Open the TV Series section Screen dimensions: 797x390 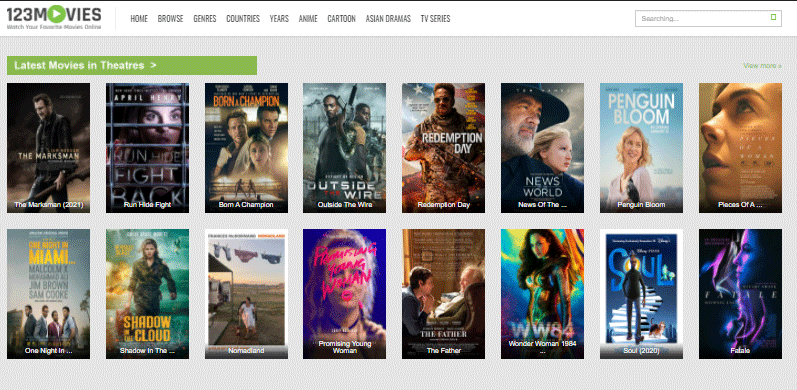[x=435, y=19]
